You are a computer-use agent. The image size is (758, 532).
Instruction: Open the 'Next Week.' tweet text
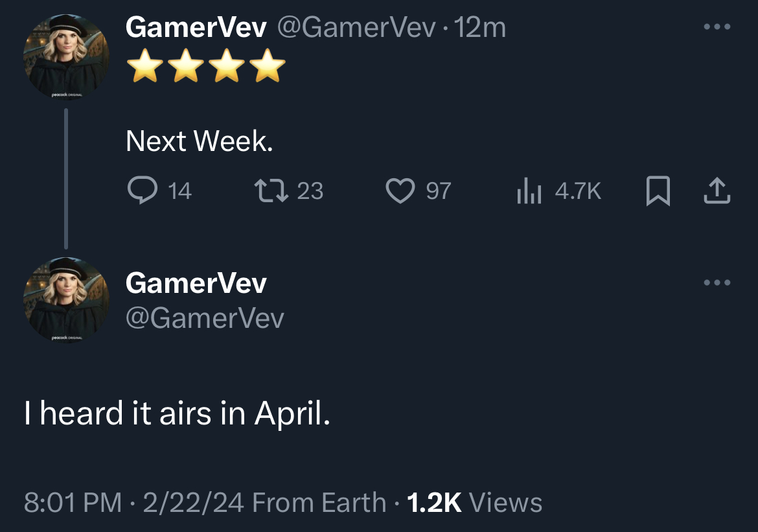pyautogui.click(x=199, y=141)
